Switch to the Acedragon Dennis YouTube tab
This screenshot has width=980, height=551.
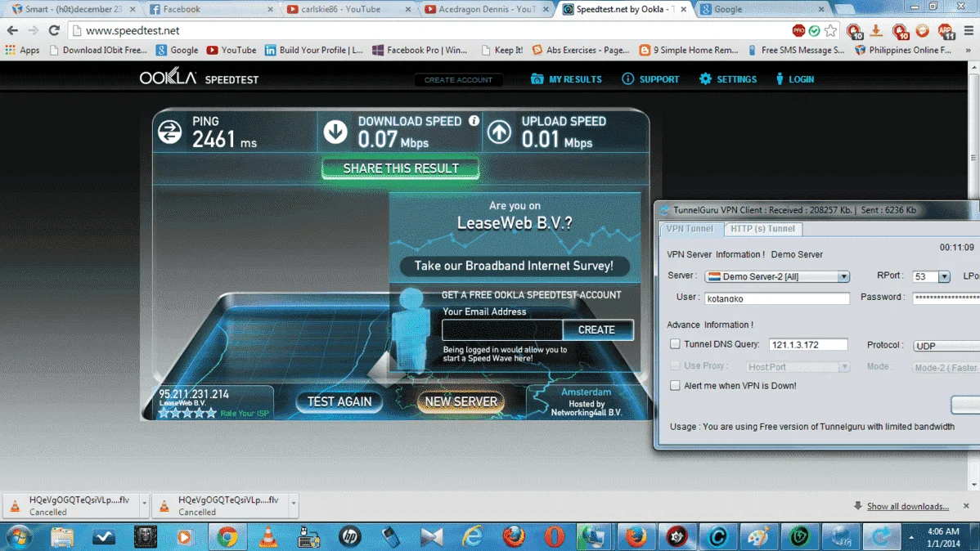pyautogui.click(x=486, y=9)
